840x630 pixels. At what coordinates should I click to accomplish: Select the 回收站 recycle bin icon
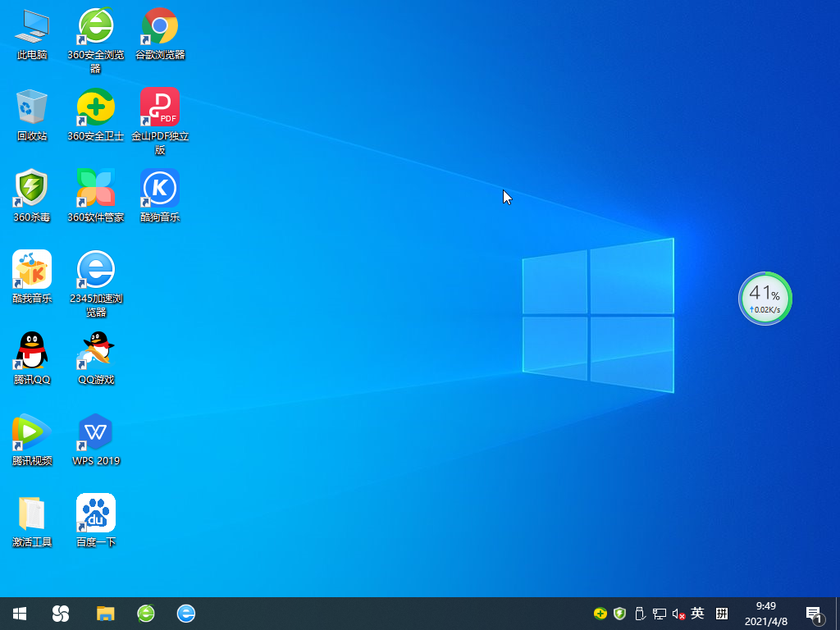[32, 107]
